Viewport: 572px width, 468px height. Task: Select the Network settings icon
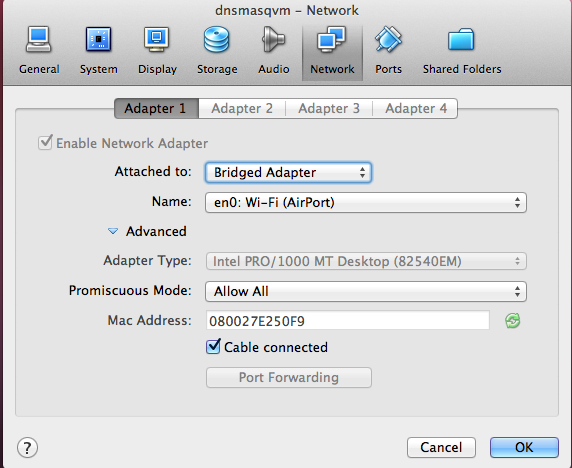332,39
